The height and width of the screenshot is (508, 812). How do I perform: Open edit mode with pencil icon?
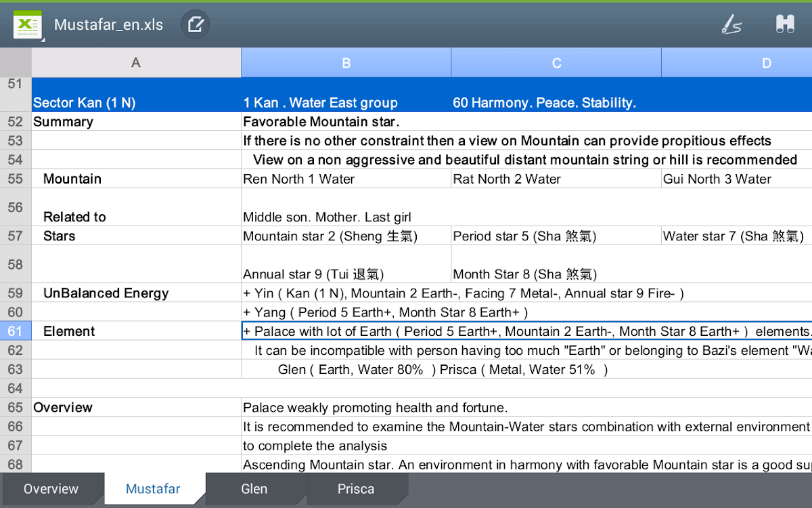coord(195,25)
